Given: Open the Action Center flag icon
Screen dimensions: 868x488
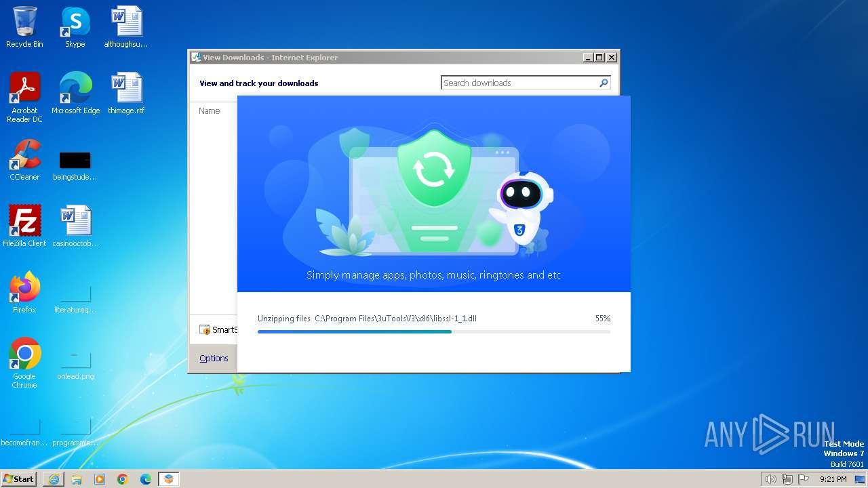Looking at the screenshot, I should point(804,479).
